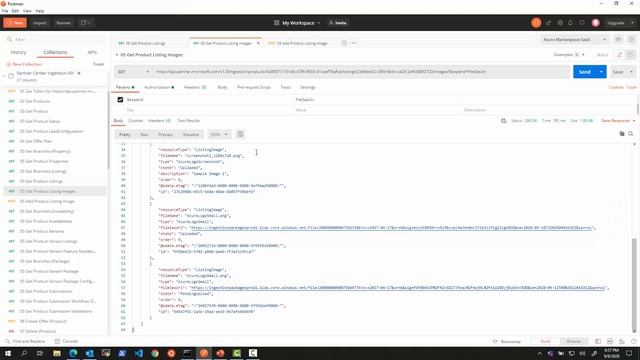Copy response body with the copy icon

[x=622, y=134]
